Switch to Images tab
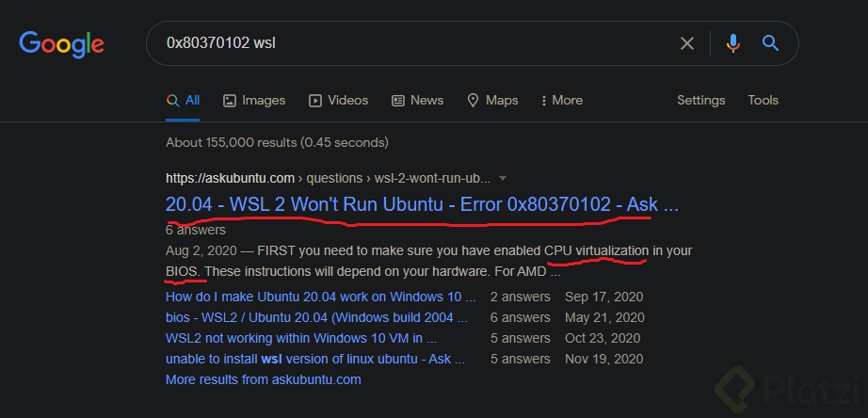Viewport: 868px width, 418px height. pyautogui.click(x=254, y=100)
